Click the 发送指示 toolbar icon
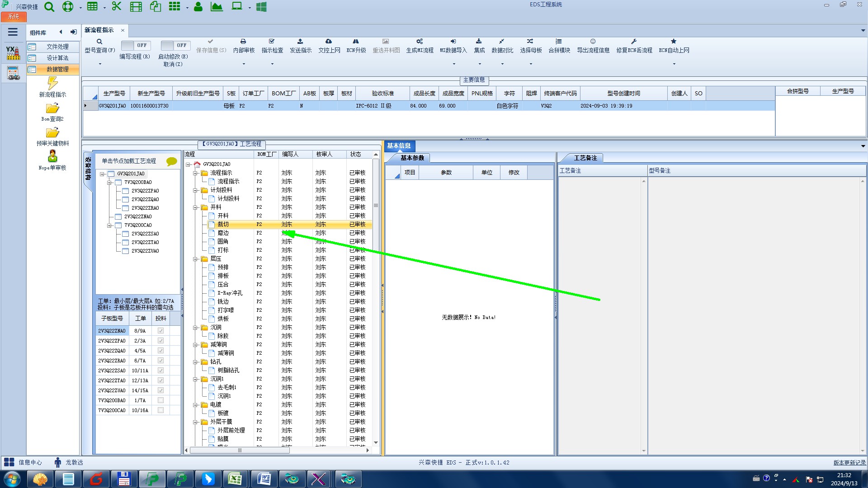Image resolution: width=868 pixels, height=488 pixels. (300, 42)
